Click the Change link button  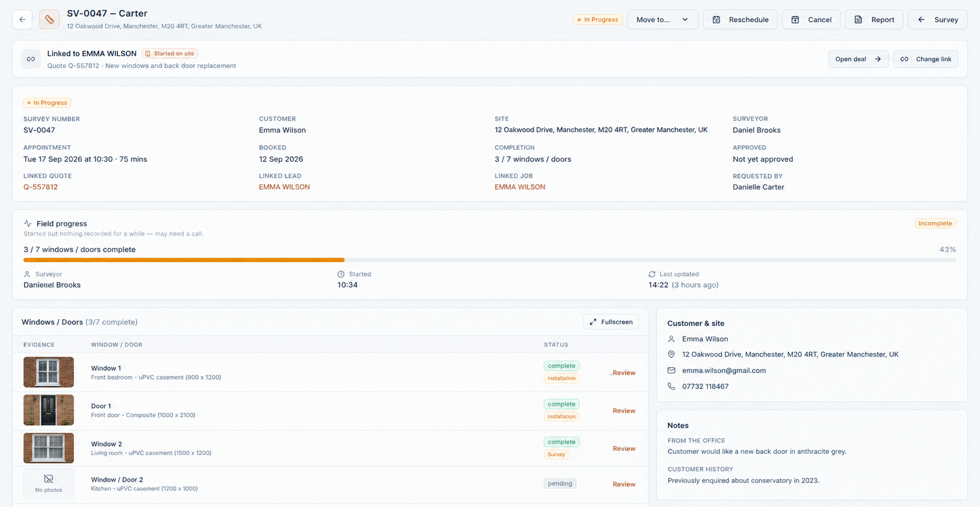925,59
